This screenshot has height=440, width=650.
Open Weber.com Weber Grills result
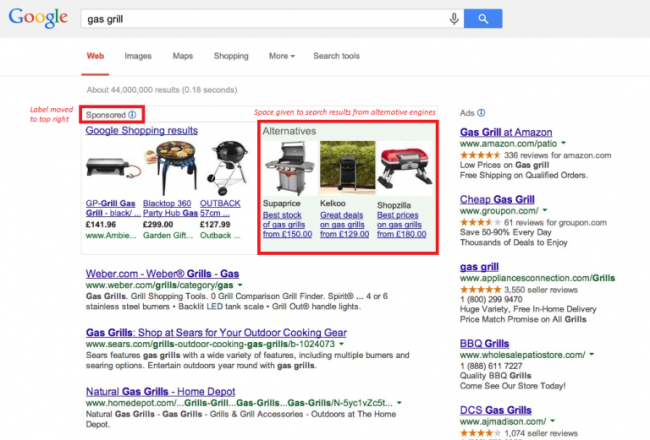click(x=162, y=274)
